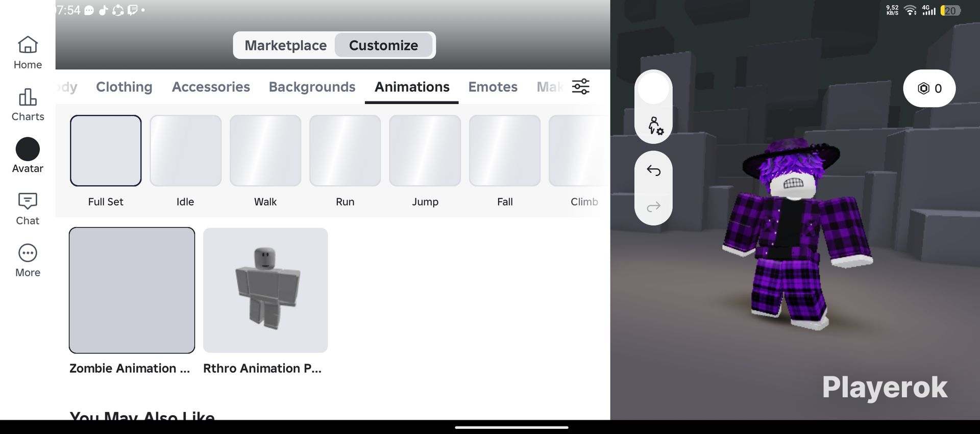980x434 pixels.
Task: Select the Animations tab
Action: pyautogui.click(x=412, y=87)
